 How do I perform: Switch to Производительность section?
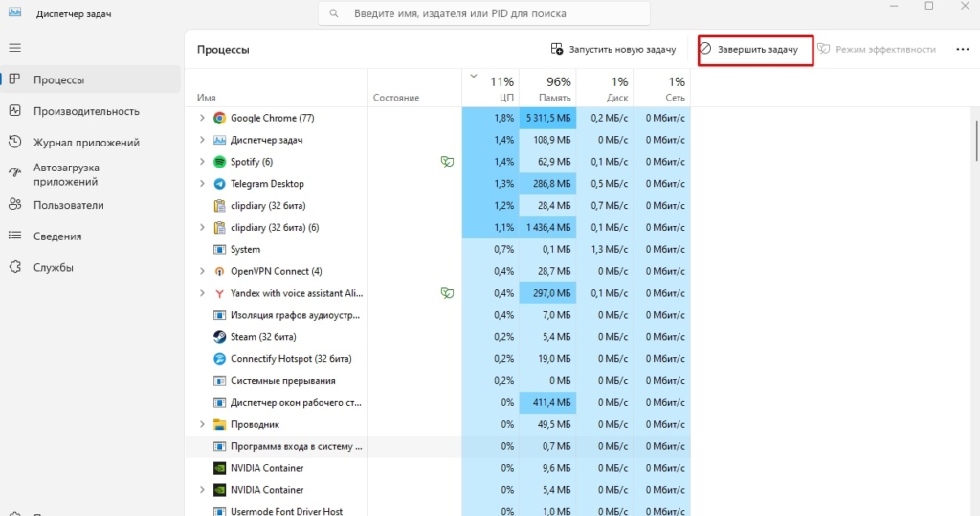point(91,111)
